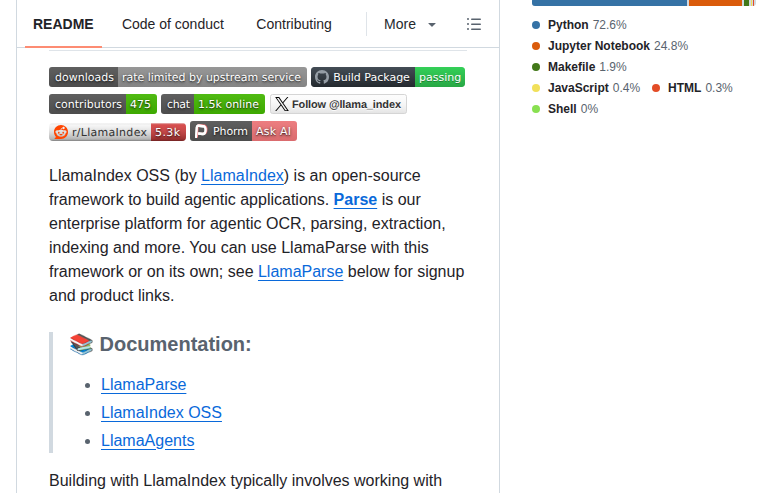This screenshot has width=780, height=493.
Task: Switch to the README tab
Action: point(63,24)
